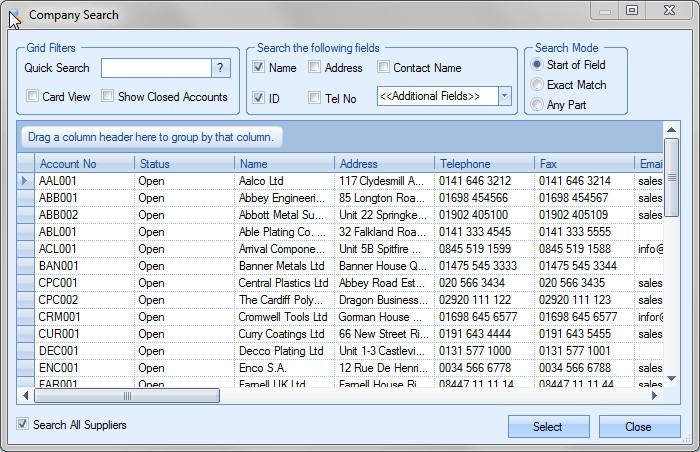Screen dimensions: 700x452
Task: Click the Quick Search help question mark button
Action: pos(221,68)
